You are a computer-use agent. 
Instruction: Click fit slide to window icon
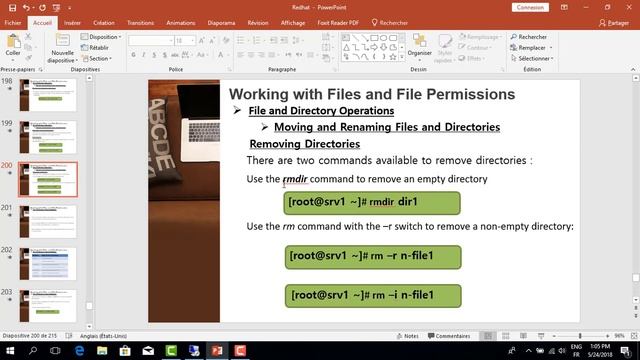tap(634, 336)
